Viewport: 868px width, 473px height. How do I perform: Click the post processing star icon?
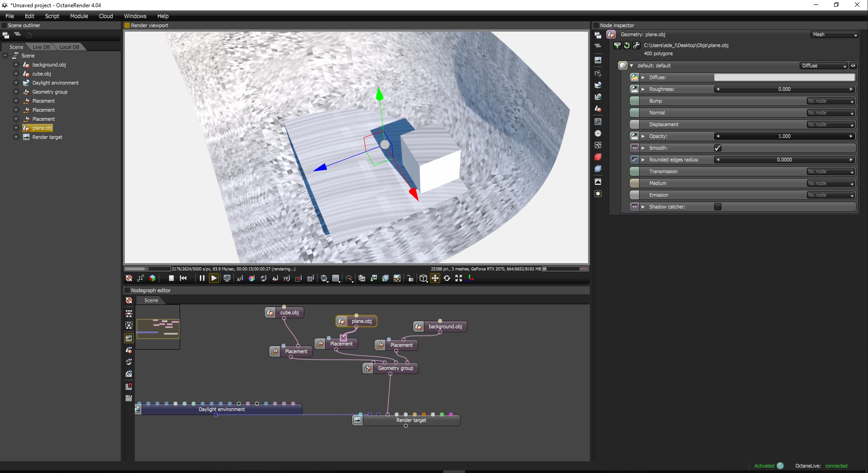click(598, 194)
